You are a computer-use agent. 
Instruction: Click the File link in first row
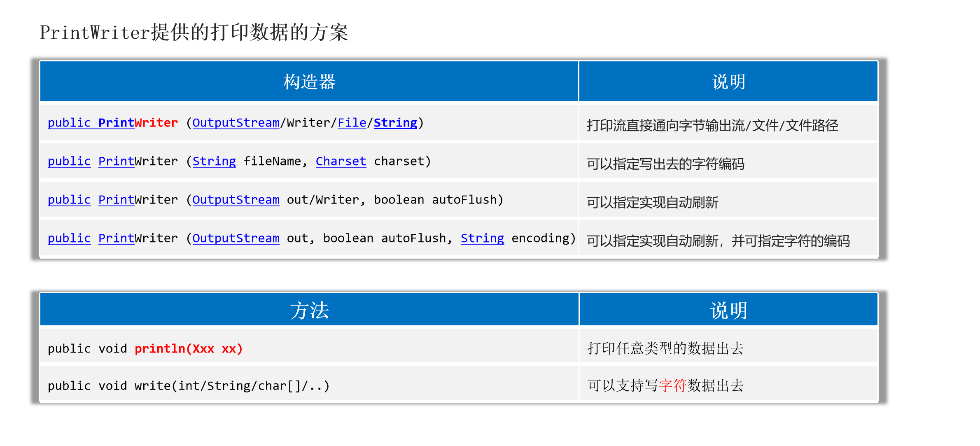[x=352, y=123]
